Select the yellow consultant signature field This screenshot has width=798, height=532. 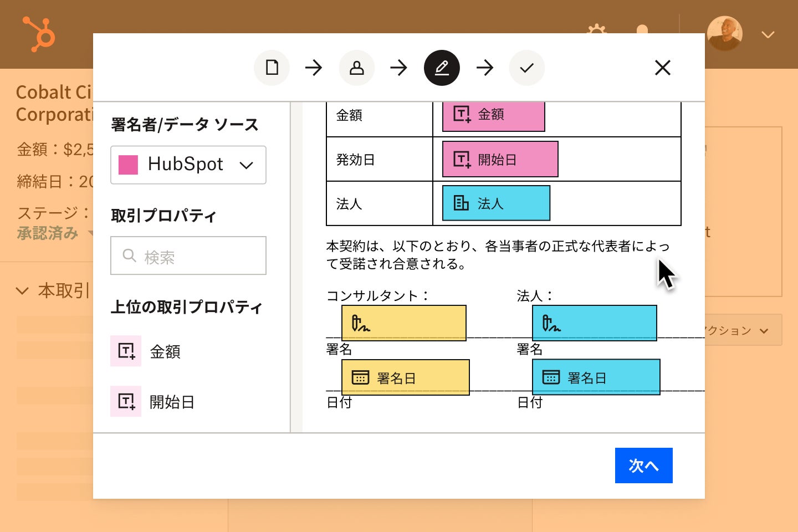pos(404,323)
